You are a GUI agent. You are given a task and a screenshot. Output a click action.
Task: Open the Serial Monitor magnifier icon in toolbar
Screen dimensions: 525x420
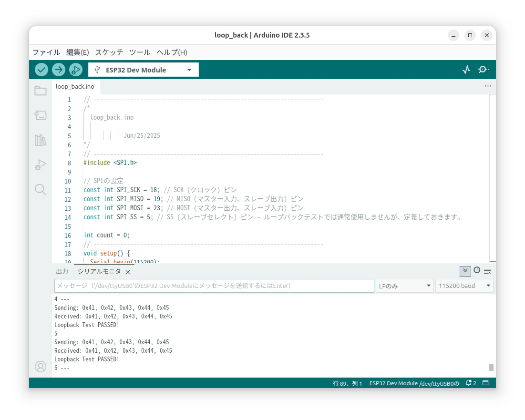click(x=483, y=70)
